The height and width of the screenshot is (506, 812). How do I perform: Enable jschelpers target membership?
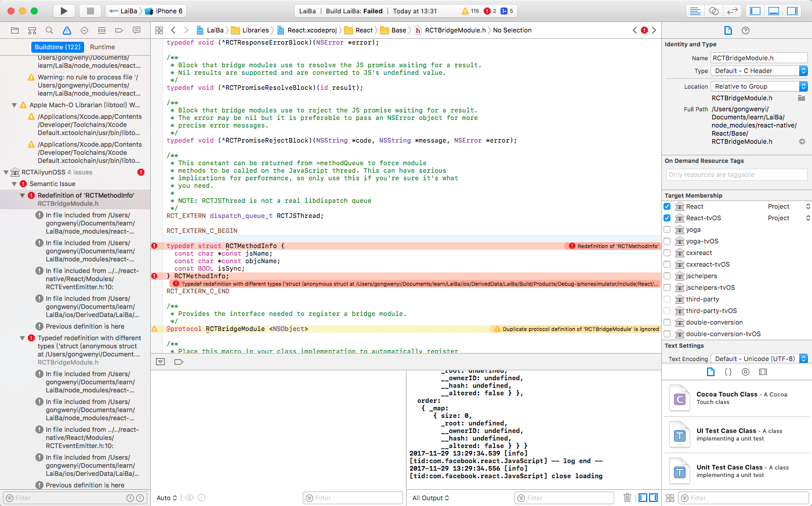tap(667, 276)
